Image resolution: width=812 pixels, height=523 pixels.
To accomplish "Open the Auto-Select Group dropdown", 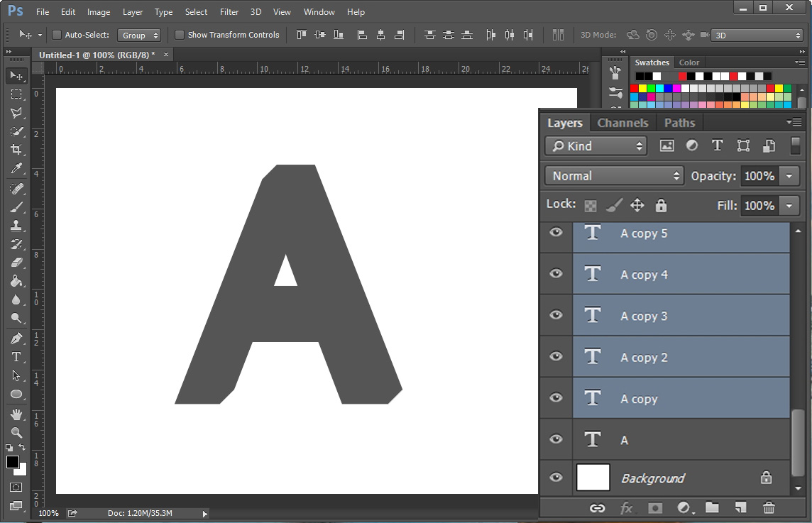I will (139, 35).
